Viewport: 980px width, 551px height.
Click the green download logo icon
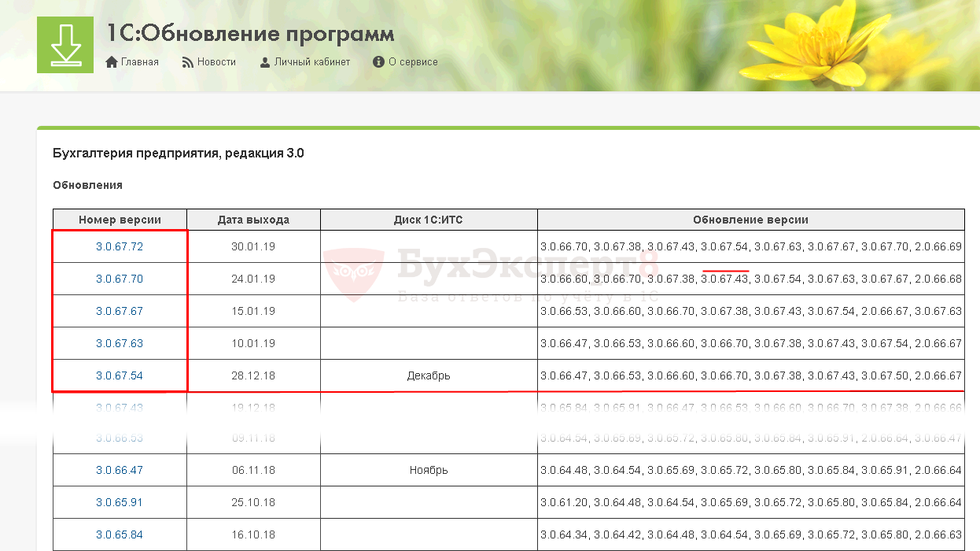(65, 45)
